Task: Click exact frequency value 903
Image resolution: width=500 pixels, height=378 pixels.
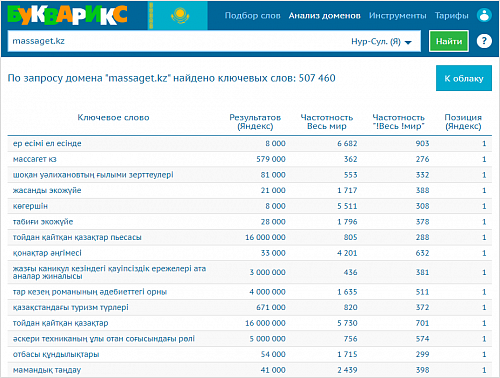Action: (x=422, y=143)
